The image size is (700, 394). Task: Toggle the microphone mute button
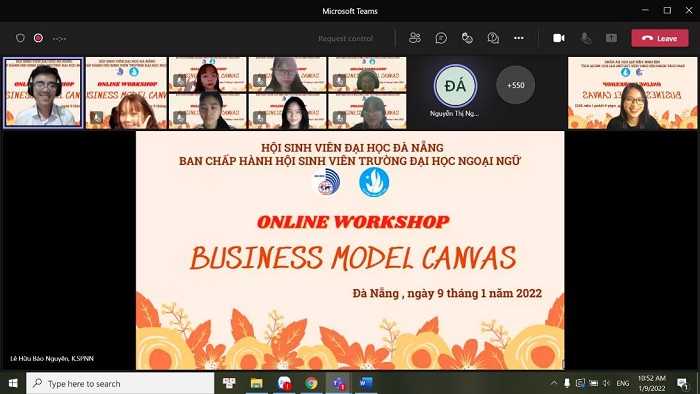585,39
